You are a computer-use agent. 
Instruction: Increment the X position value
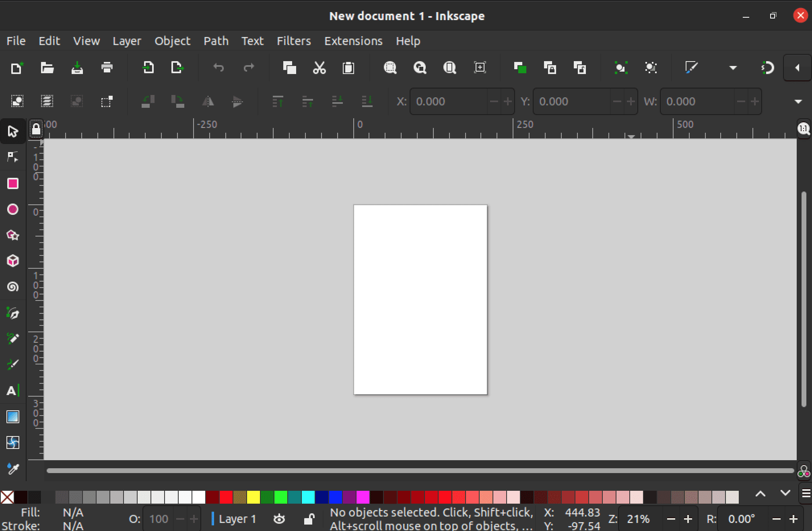(508, 101)
